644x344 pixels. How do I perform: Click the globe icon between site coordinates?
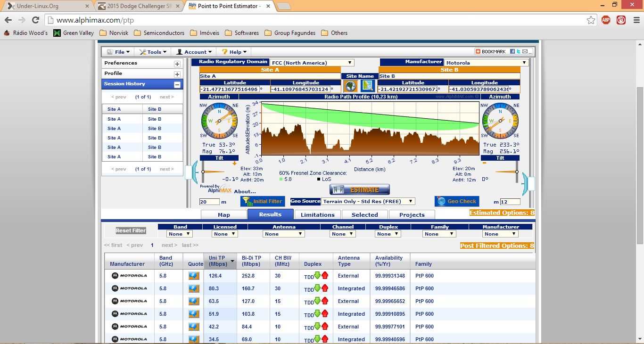point(350,86)
